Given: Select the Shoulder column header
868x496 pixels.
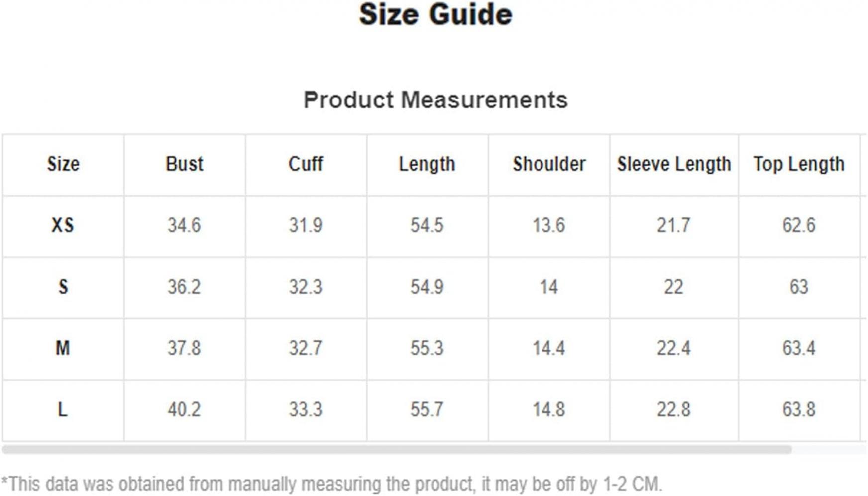Looking at the screenshot, I should [x=549, y=164].
